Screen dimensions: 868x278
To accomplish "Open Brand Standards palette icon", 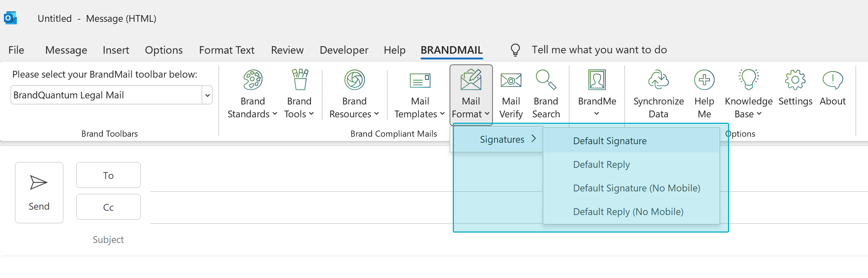I will pyautogui.click(x=253, y=80).
